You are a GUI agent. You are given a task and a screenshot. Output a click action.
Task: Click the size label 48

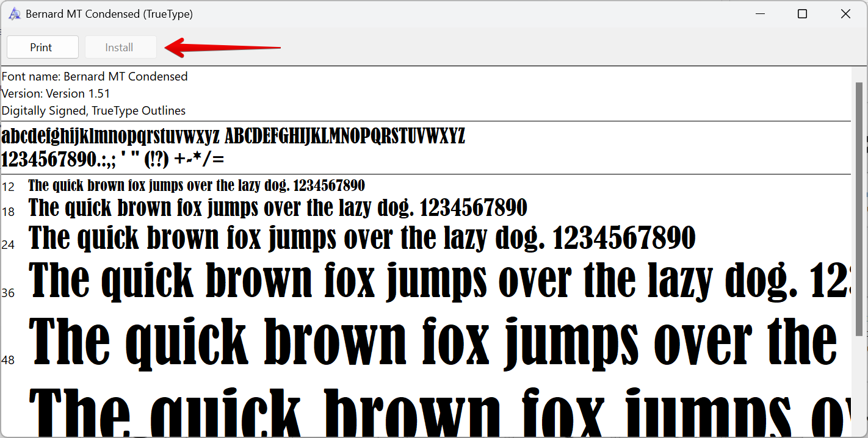8,360
